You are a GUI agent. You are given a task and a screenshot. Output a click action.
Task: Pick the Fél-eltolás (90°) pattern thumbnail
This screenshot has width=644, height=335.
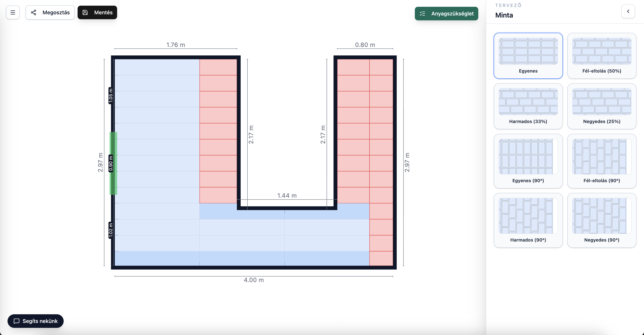[601, 157]
